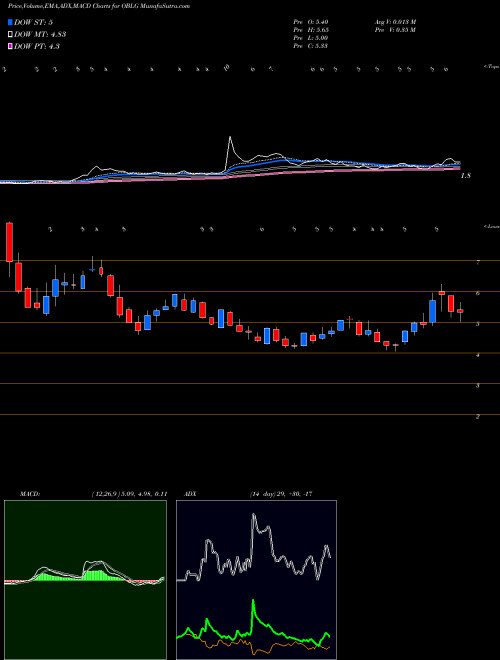Click the large blue candlestick just below 6
This screenshot has width=500, height=660.
(432, 311)
